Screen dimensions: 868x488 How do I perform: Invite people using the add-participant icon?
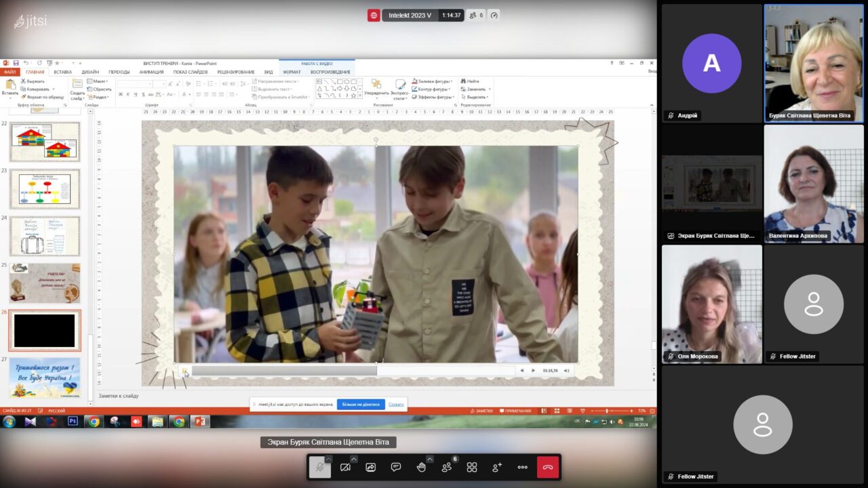pos(497,467)
